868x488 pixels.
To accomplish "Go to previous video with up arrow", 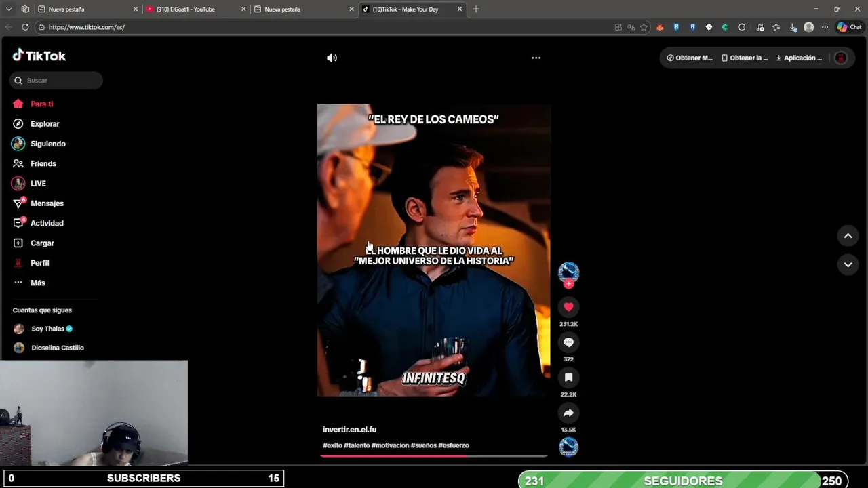I will point(848,236).
